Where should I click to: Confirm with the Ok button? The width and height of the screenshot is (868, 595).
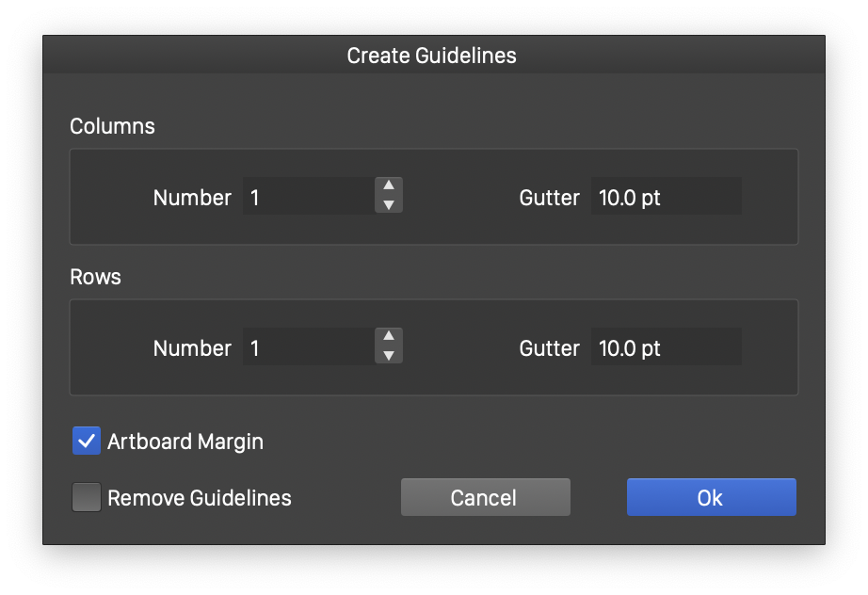tap(711, 497)
